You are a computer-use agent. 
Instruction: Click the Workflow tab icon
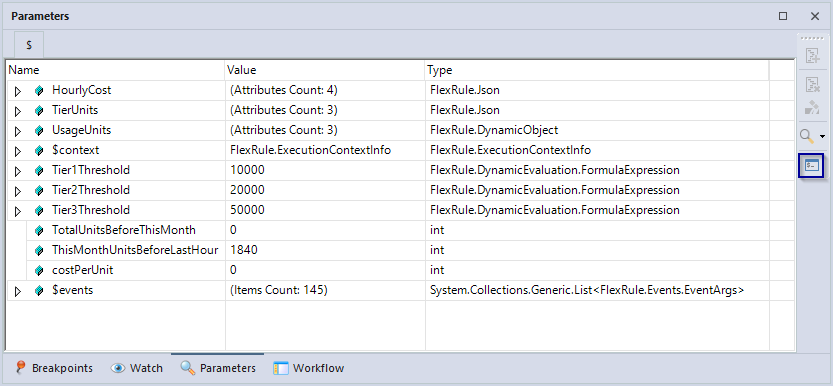click(280, 368)
